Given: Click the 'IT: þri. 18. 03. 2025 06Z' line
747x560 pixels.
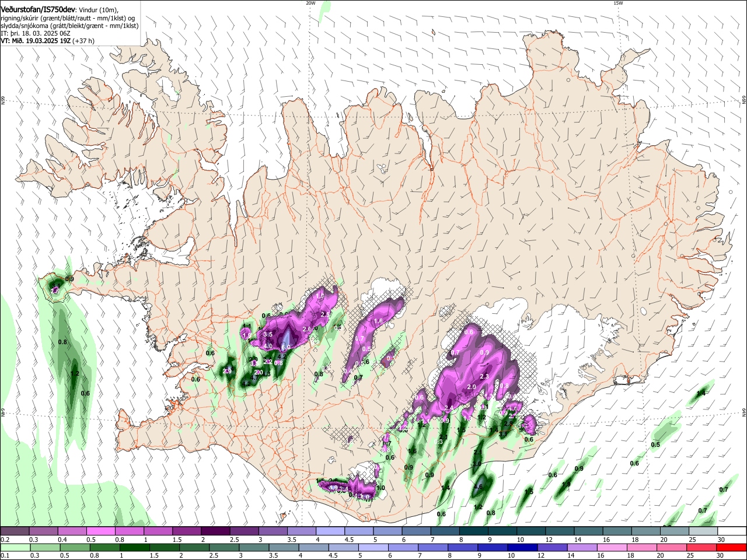Looking at the screenshot, I should point(36,33).
